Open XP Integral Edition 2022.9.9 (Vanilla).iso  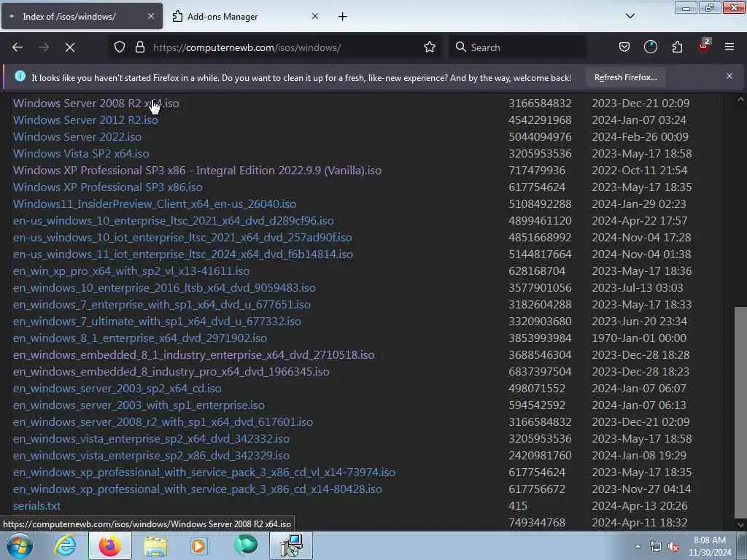pos(197,171)
